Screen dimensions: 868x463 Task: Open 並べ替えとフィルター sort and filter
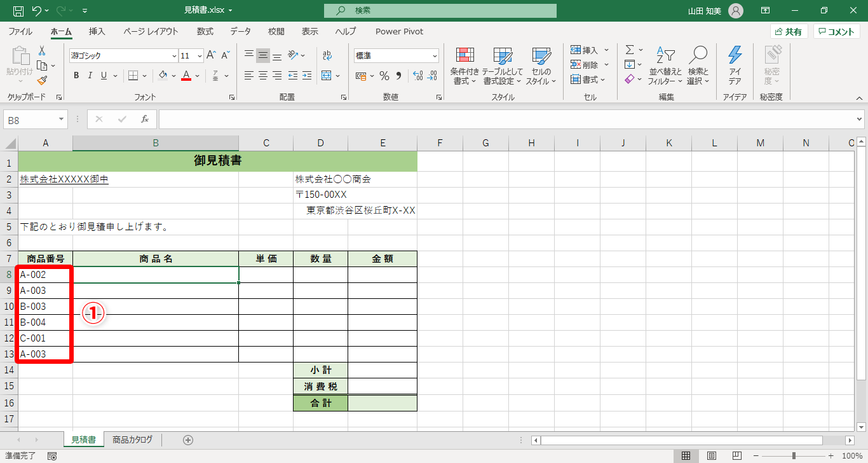665,65
